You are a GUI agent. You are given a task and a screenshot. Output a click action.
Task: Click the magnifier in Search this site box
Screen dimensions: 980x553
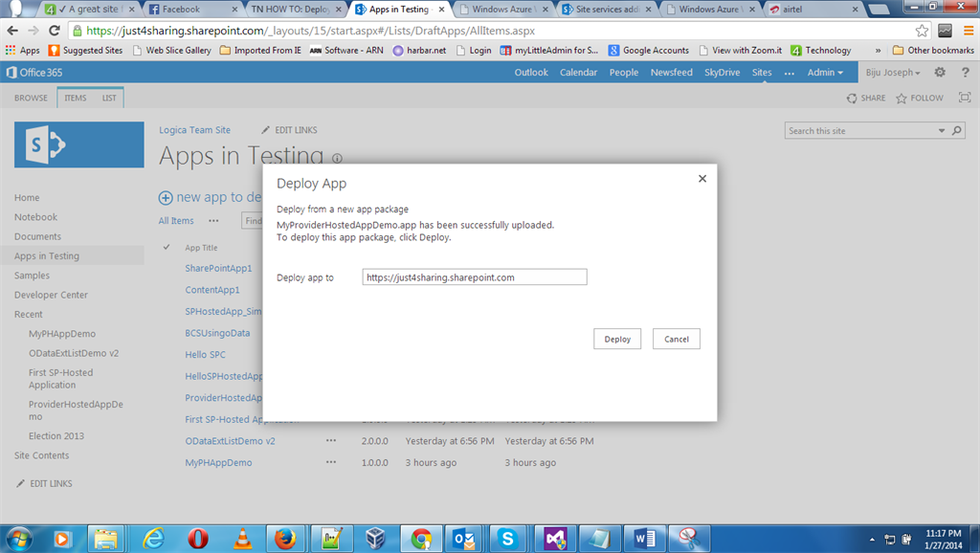[x=956, y=130]
